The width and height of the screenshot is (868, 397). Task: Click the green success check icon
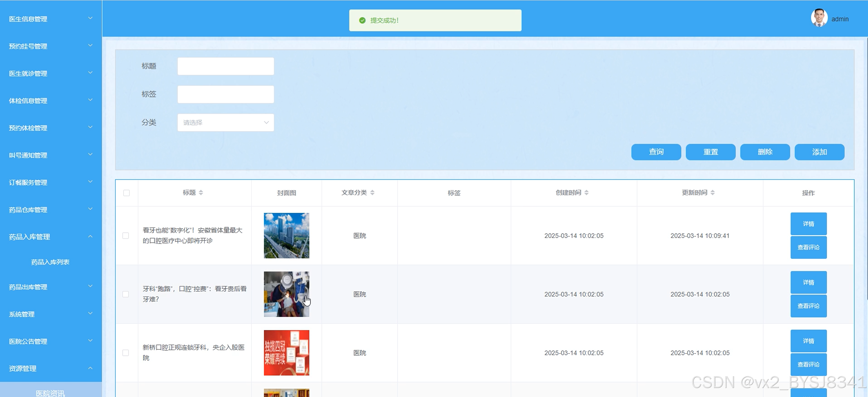click(362, 21)
